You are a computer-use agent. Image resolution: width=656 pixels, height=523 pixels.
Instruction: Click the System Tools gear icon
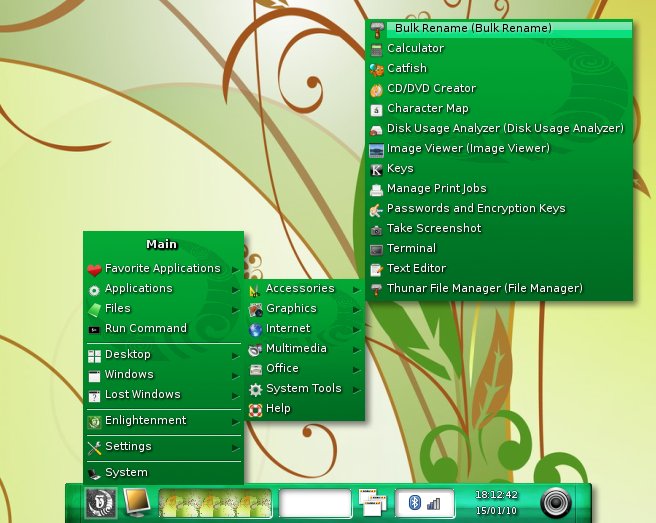tap(256, 390)
